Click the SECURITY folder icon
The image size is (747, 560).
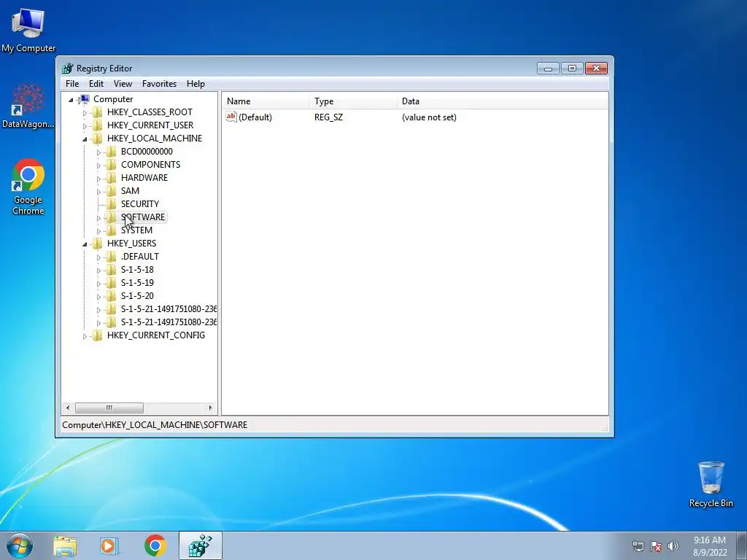[x=111, y=204]
